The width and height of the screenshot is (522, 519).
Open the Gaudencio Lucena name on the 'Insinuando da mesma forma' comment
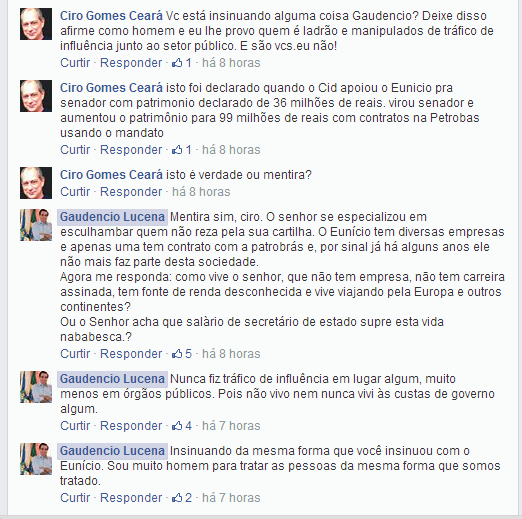[112, 451]
